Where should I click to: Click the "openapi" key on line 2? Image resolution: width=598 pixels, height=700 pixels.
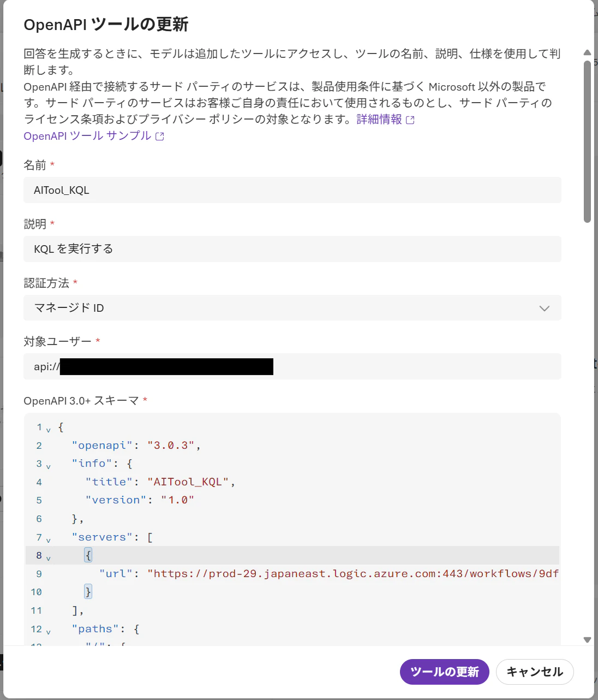pyautogui.click(x=102, y=446)
